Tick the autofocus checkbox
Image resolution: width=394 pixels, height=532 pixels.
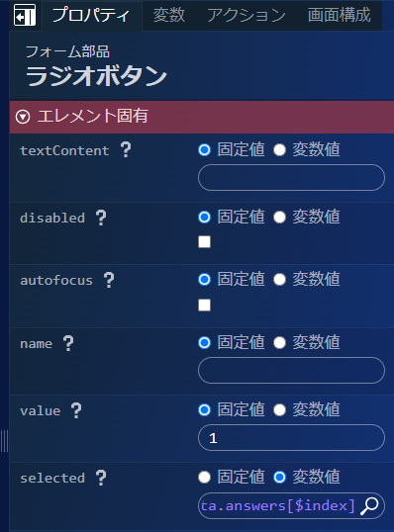(x=205, y=305)
